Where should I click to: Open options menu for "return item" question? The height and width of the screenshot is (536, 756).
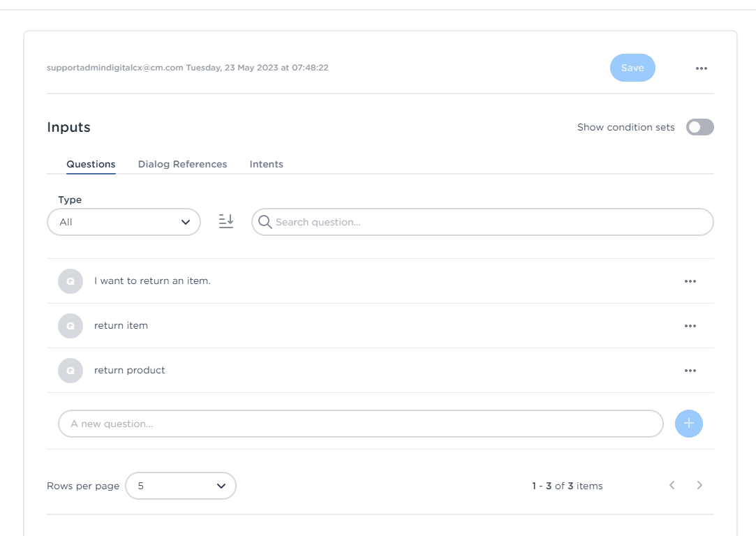point(690,326)
